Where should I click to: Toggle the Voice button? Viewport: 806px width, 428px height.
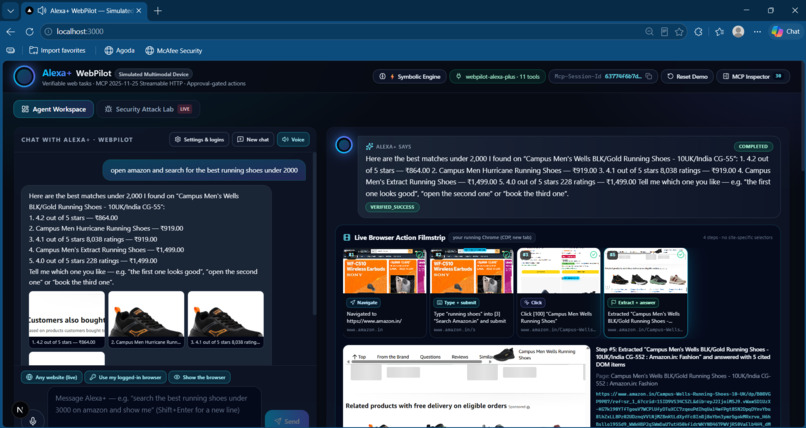[x=294, y=139]
